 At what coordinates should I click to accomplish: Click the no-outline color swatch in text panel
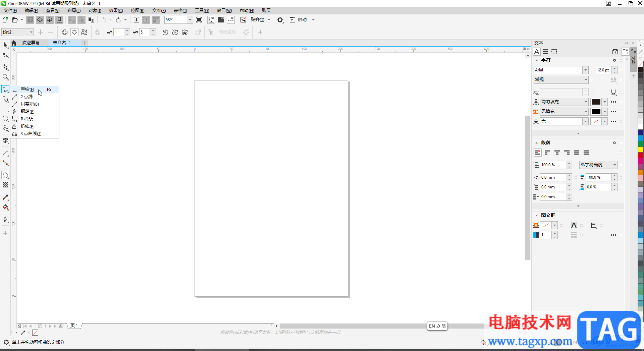coord(596,121)
